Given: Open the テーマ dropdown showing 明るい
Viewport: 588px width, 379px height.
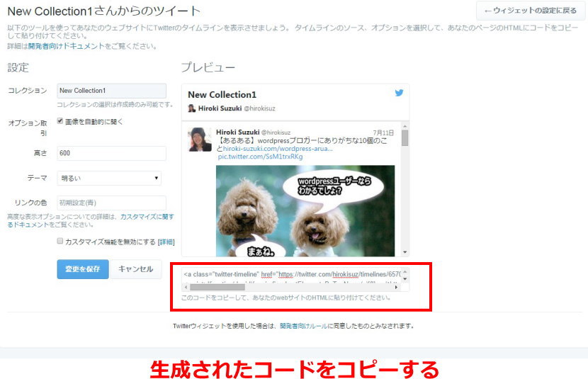Looking at the screenshot, I should pos(109,178).
